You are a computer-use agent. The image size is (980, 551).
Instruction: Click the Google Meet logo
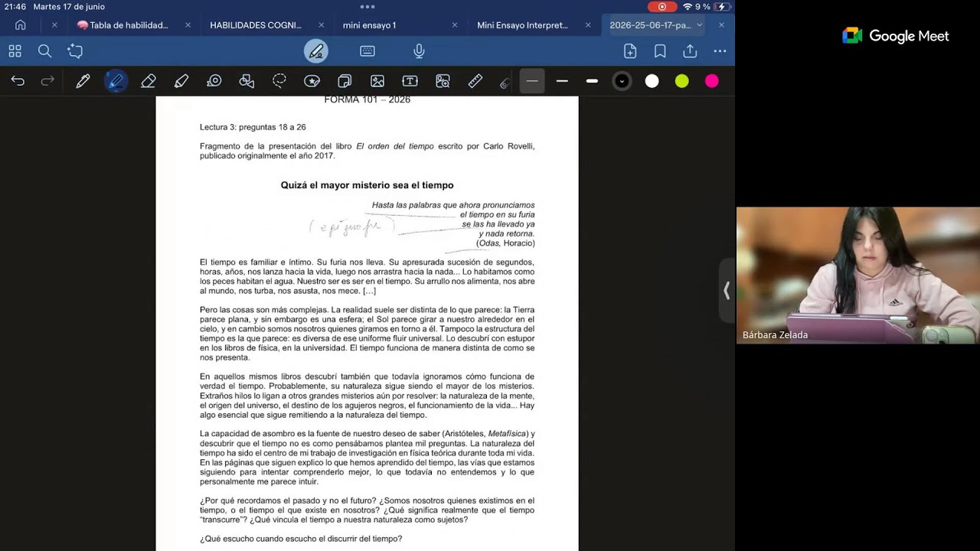[x=896, y=36]
